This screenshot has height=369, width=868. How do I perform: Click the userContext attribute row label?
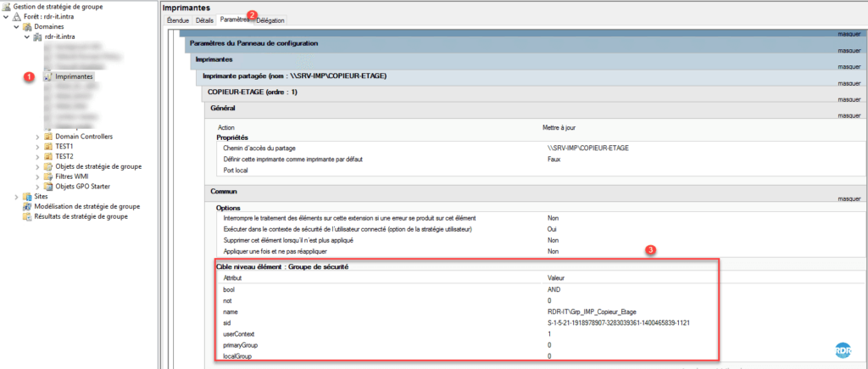[x=238, y=333]
